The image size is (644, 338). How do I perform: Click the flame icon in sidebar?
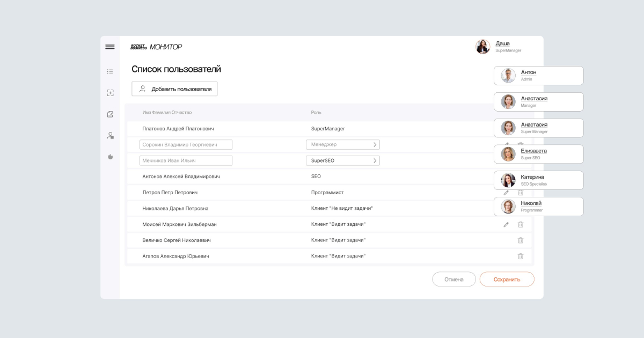click(110, 157)
